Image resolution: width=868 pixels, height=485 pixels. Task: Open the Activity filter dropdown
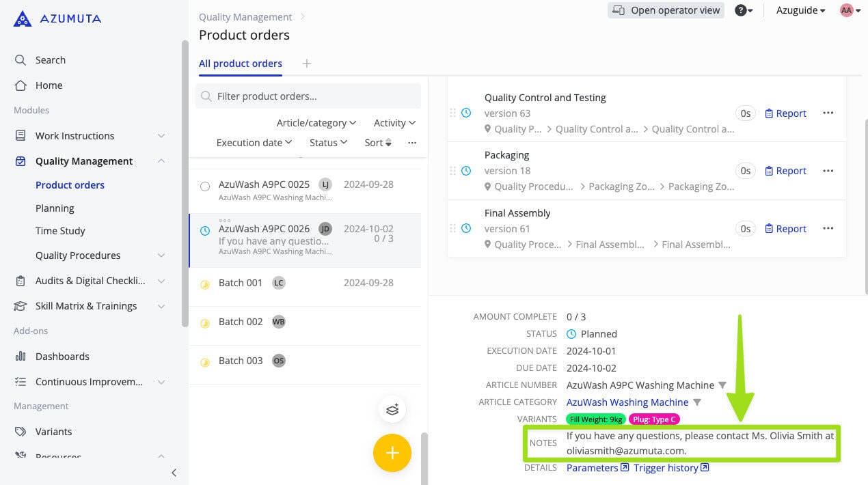pos(394,122)
